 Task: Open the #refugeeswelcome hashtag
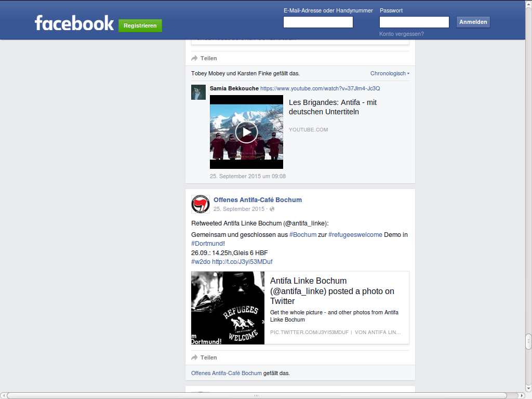click(355, 235)
